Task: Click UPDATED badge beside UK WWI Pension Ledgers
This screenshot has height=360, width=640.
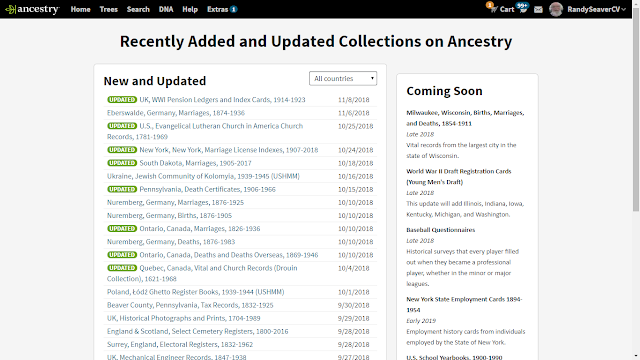Action: pyautogui.click(x=122, y=100)
